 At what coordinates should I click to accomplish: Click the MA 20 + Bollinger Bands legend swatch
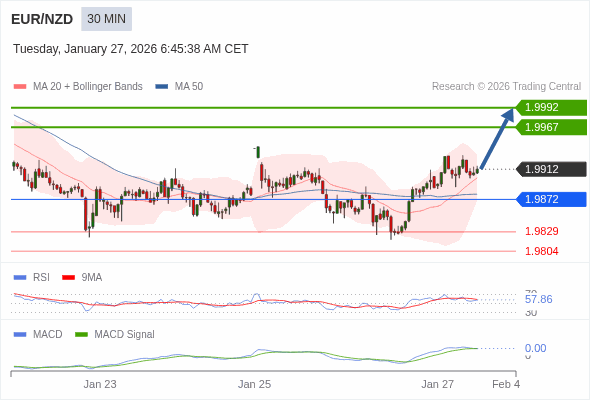pos(20,87)
